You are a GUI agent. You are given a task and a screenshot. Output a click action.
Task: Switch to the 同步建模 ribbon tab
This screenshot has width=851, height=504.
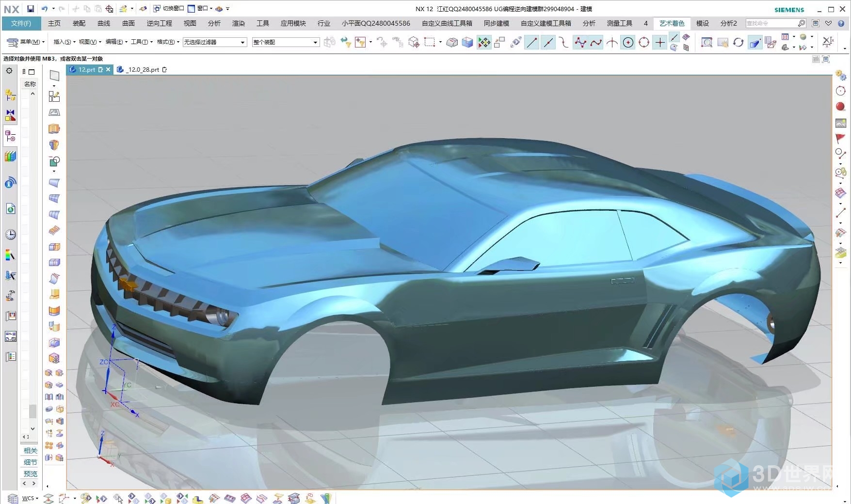click(497, 23)
